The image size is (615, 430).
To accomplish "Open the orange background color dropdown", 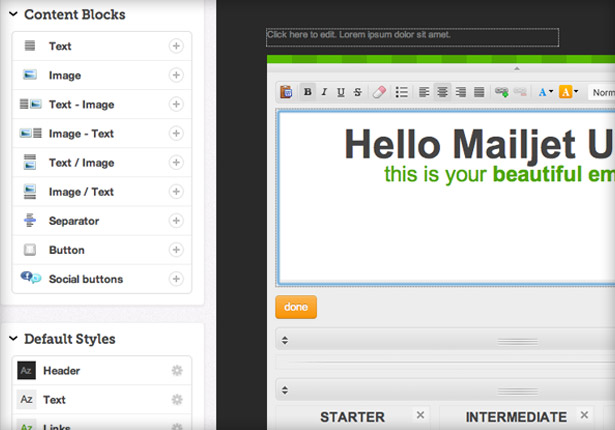I will [x=568, y=92].
